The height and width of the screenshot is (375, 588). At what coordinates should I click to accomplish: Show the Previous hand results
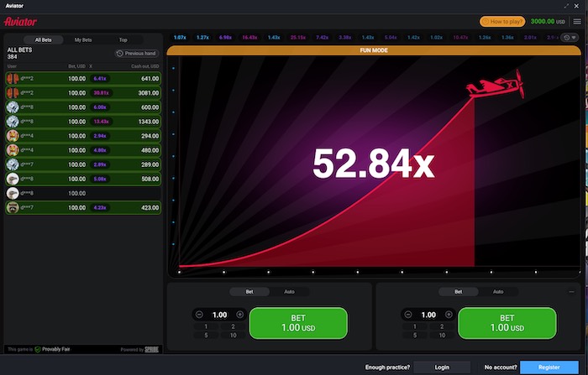(x=136, y=53)
